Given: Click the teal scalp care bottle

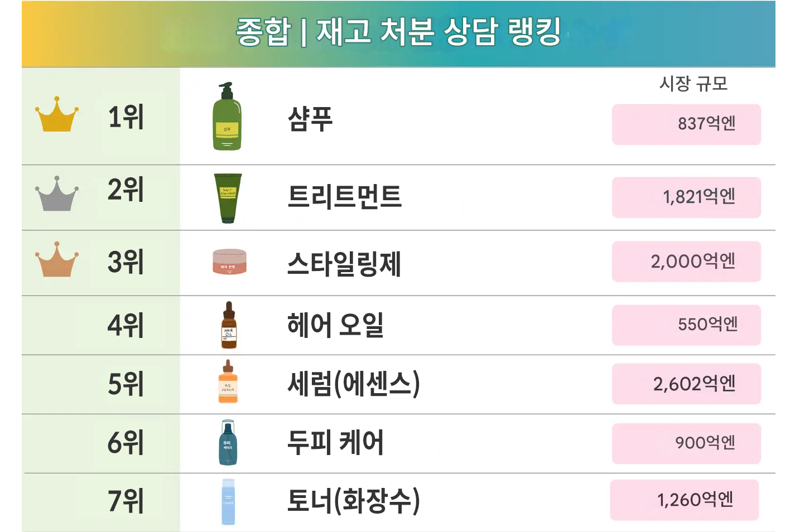Looking at the screenshot, I should (x=228, y=443).
